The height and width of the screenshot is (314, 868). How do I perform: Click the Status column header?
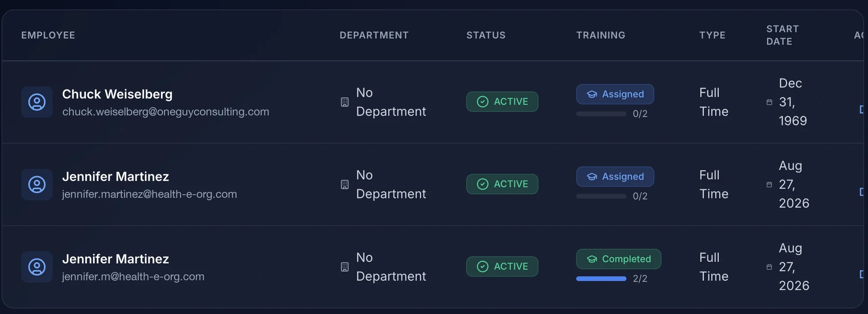pyautogui.click(x=486, y=35)
